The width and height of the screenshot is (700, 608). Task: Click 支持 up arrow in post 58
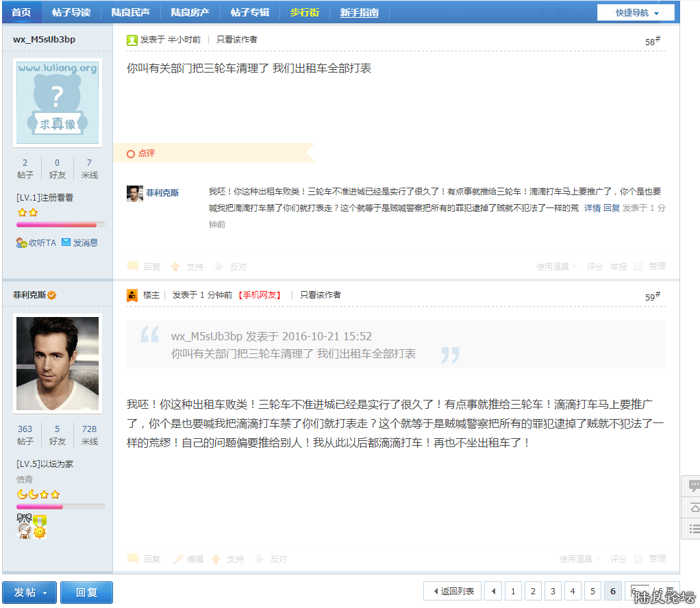[175, 267]
